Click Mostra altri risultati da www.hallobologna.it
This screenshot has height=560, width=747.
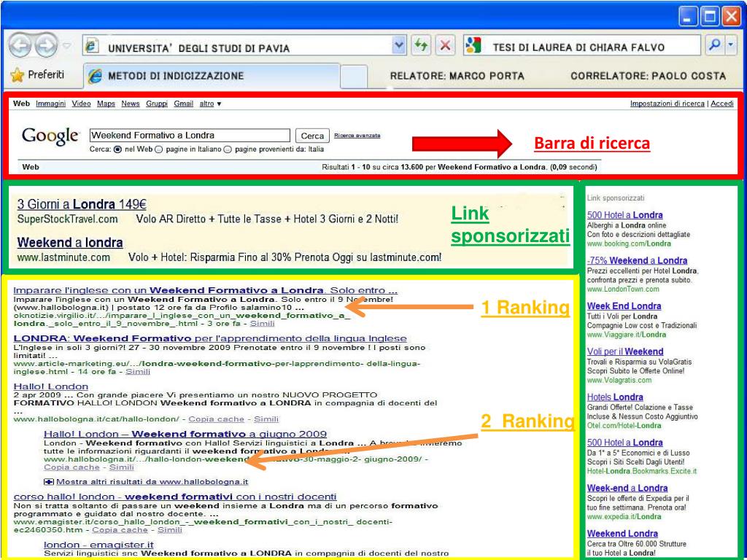tap(152, 482)
